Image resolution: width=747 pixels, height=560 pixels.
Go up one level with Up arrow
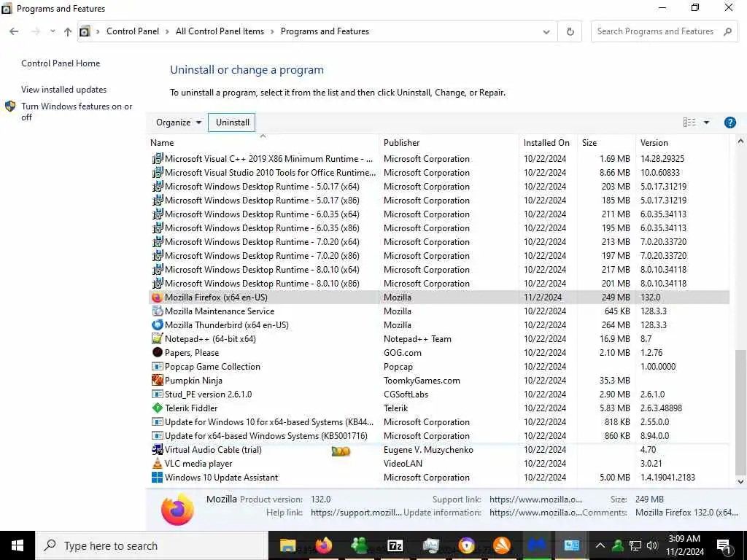[x=68, y=31]
